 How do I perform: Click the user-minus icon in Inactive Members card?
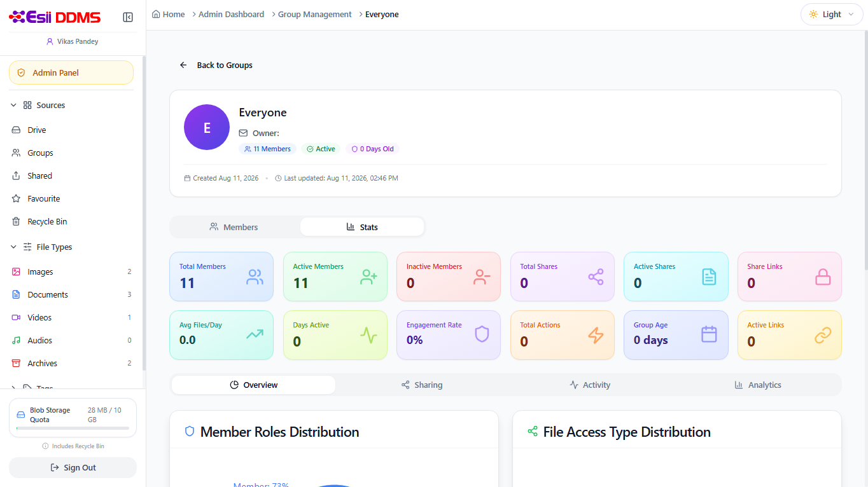click(482, 277)
